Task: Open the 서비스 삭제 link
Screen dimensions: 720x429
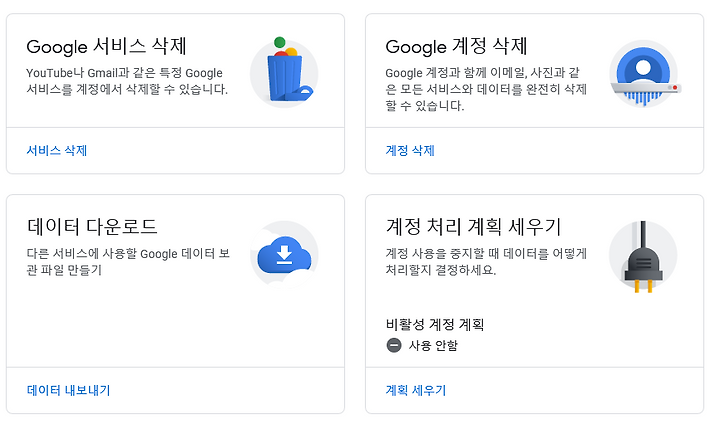Action: pos(56,151)
